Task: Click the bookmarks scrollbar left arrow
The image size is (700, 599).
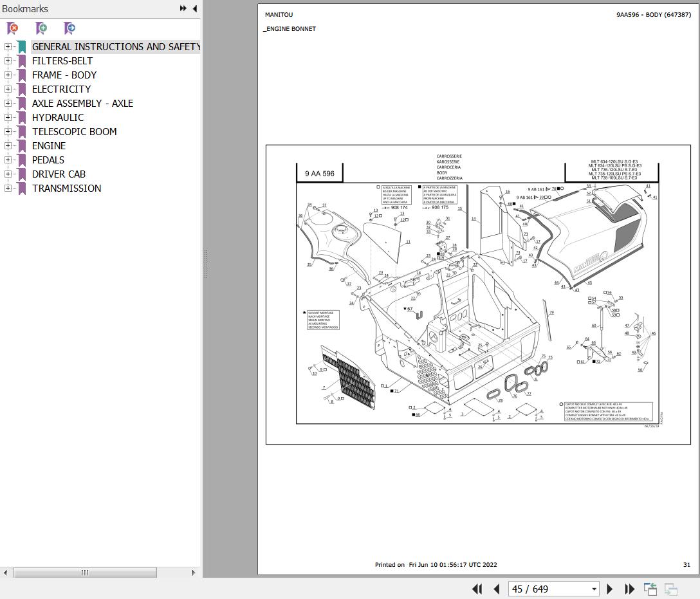Action: 5,572
